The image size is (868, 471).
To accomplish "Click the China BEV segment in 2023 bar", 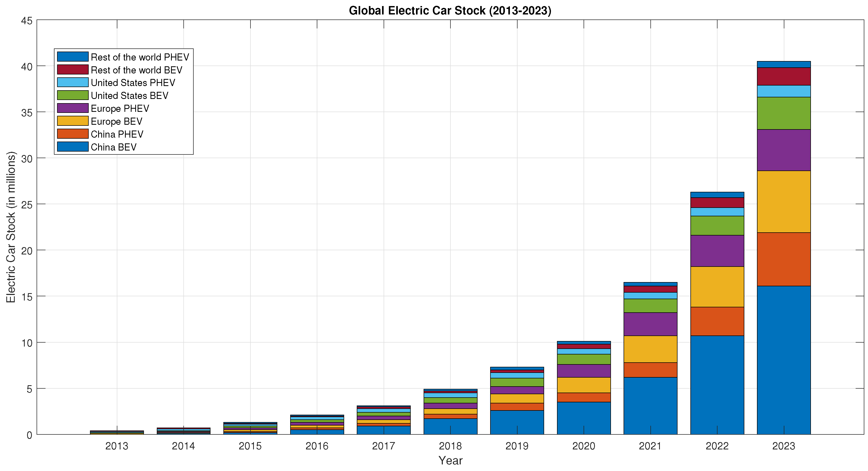I will (784, 360).
